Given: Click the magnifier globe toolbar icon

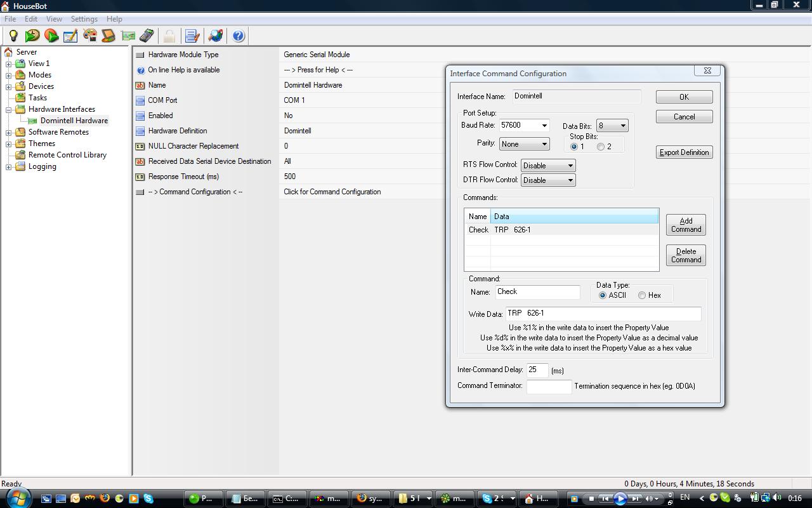Looking at the screenshot, I should click(x=216, y=36).
